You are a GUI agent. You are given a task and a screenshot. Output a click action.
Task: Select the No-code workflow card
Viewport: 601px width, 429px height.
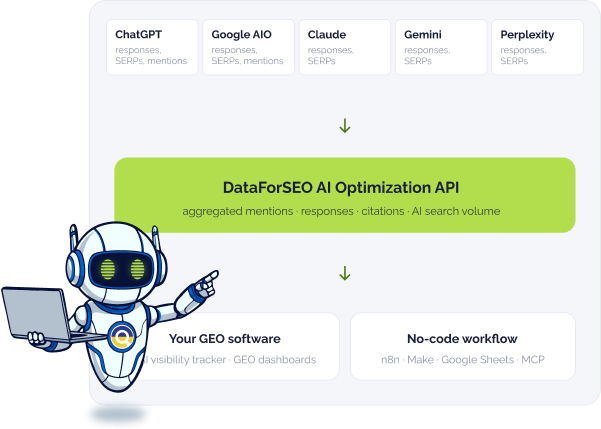click(463, 347)
